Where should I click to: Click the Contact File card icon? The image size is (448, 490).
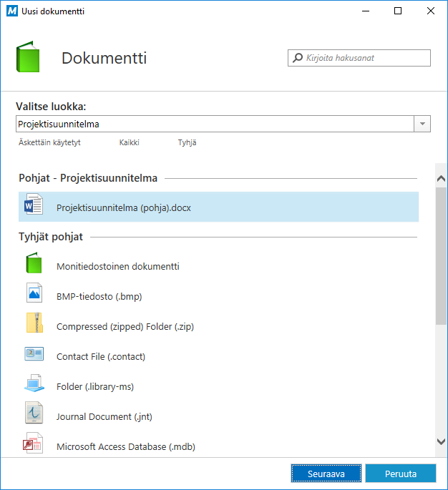34,355
